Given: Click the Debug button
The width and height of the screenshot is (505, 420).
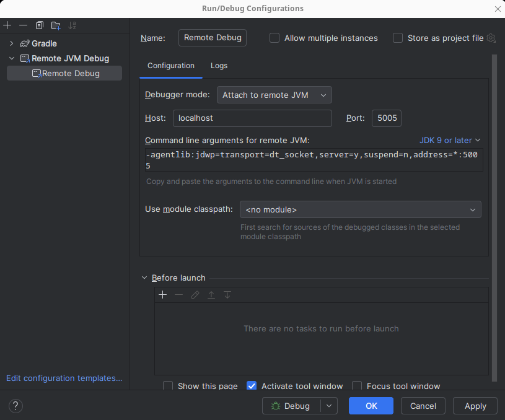Looking at the screenshot, I should pyautogui.click(x=291, y=406).
